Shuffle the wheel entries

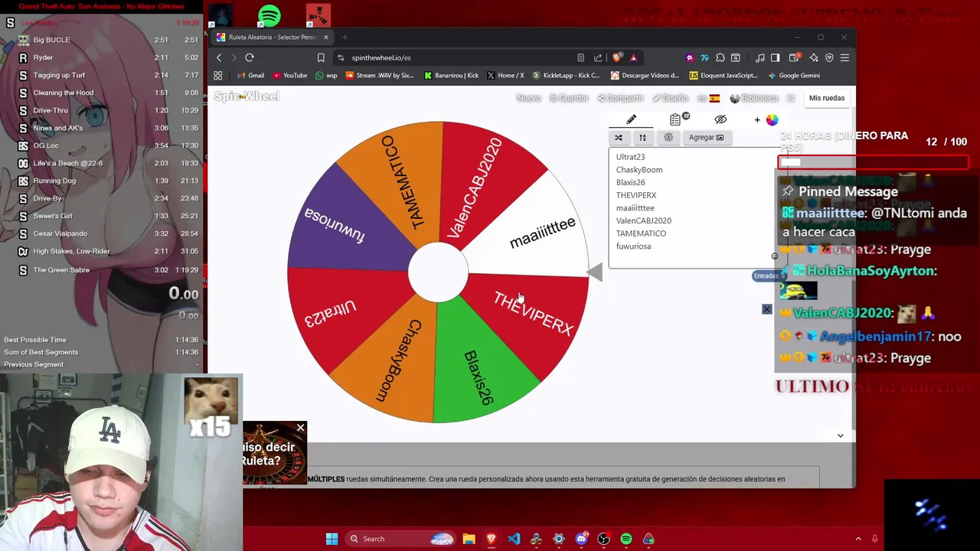(x=619, y=137)
